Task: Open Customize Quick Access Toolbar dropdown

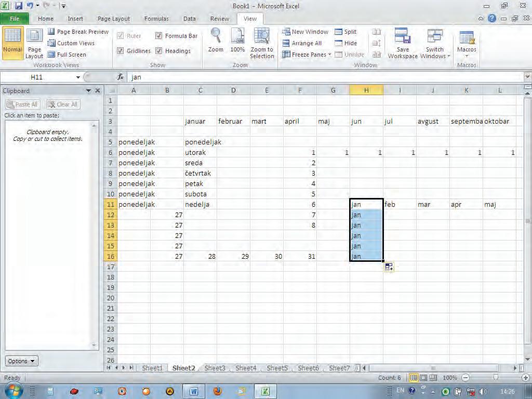Action: coord(63,6)
